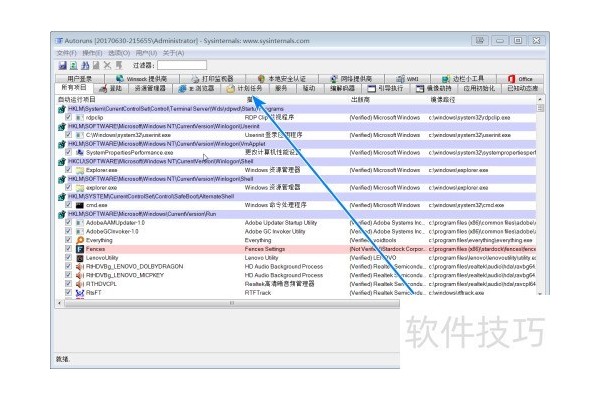Image resolution: width=600 pixels, height=400 pixels.
Task: Click the LenovoUtility entry icon
Action: (x=80, y=258)
